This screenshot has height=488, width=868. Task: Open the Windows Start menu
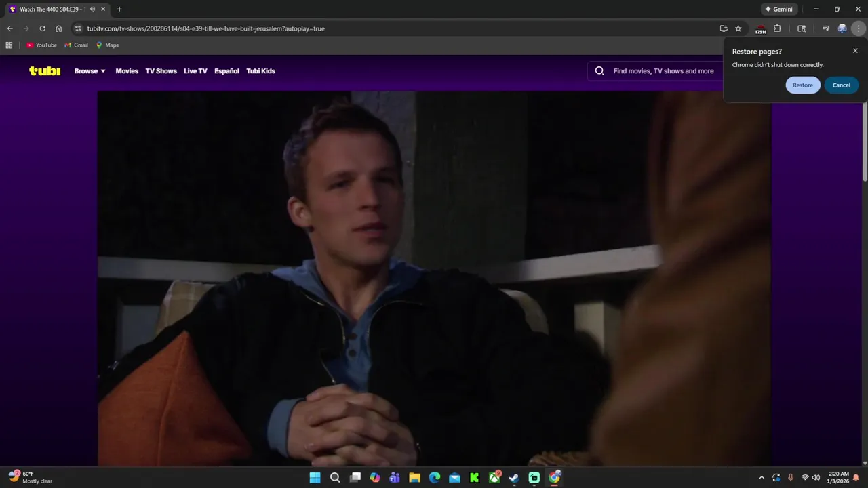click(315, 478)
